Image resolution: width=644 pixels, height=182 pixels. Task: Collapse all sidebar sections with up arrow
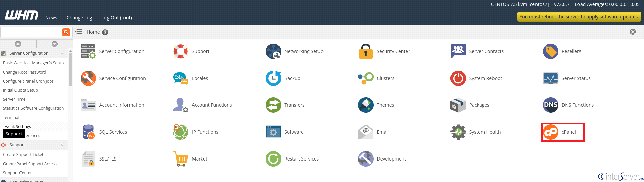(x=18, y=44)
